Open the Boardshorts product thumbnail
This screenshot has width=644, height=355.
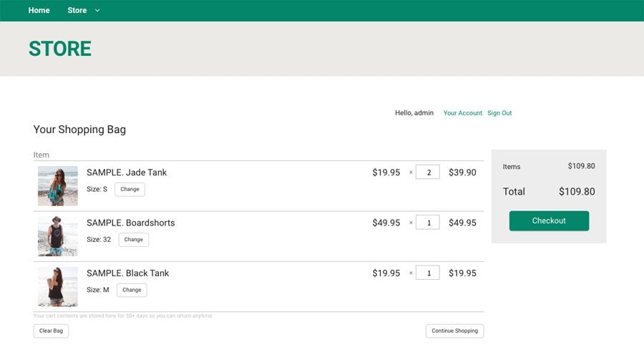point(57,236)
